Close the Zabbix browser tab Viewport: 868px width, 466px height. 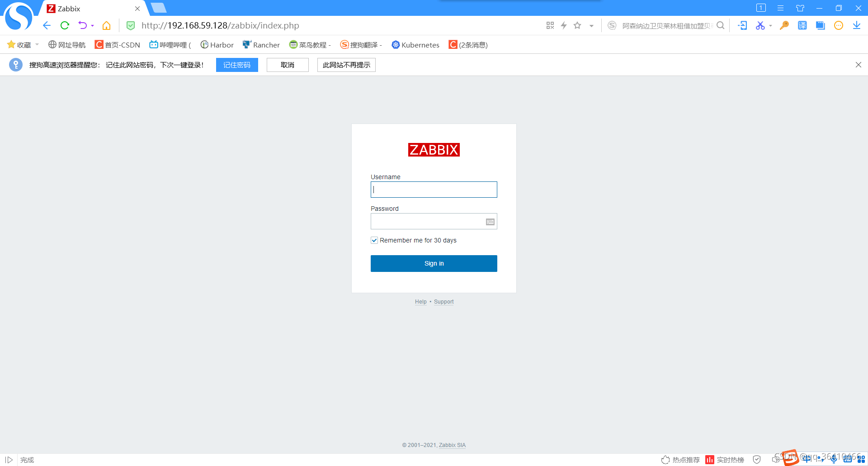[137, 9]
